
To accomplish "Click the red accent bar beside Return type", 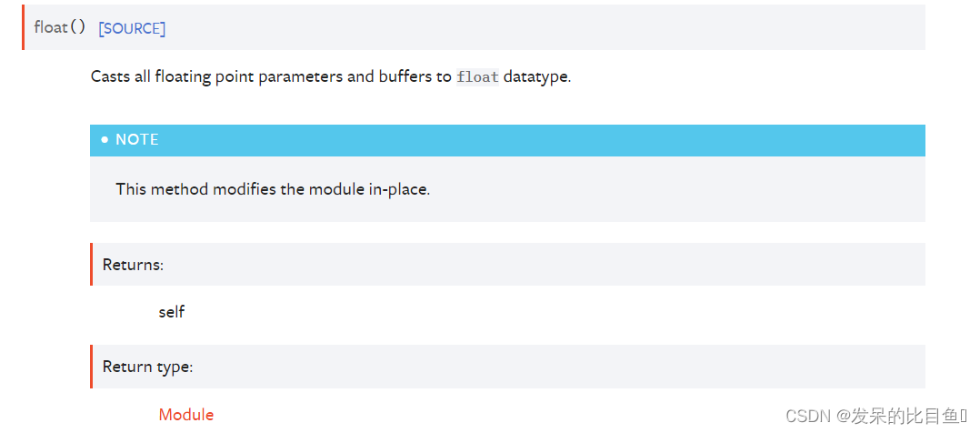I will click(91, 366).
